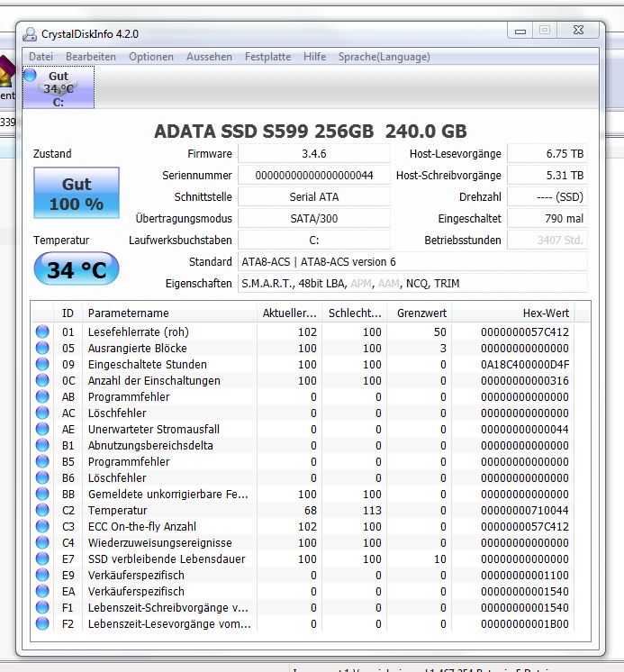Screen dimensions: 624x672
Task: Click status orb for Abnutzungsbereichsdelta row
Action: click(x=42, y=445)
